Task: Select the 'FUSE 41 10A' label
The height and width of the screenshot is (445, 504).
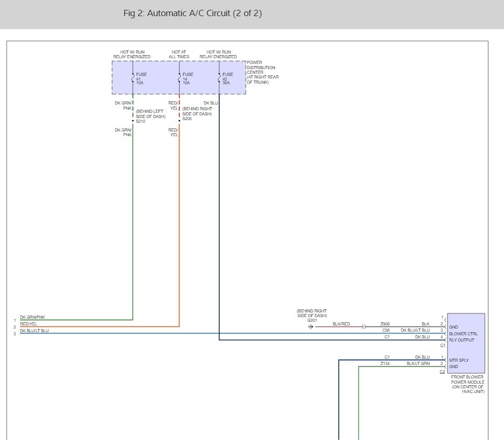Action: click(141, 78)
